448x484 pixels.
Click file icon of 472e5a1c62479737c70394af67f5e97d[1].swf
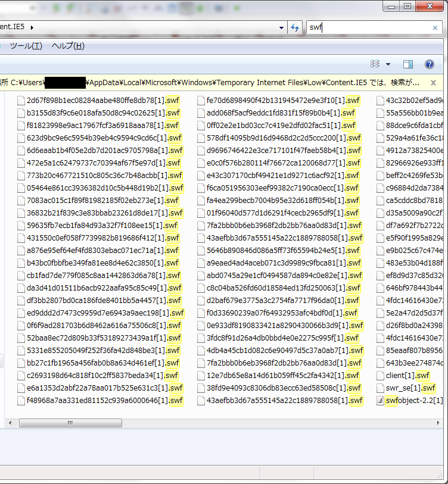pos(21,163)
